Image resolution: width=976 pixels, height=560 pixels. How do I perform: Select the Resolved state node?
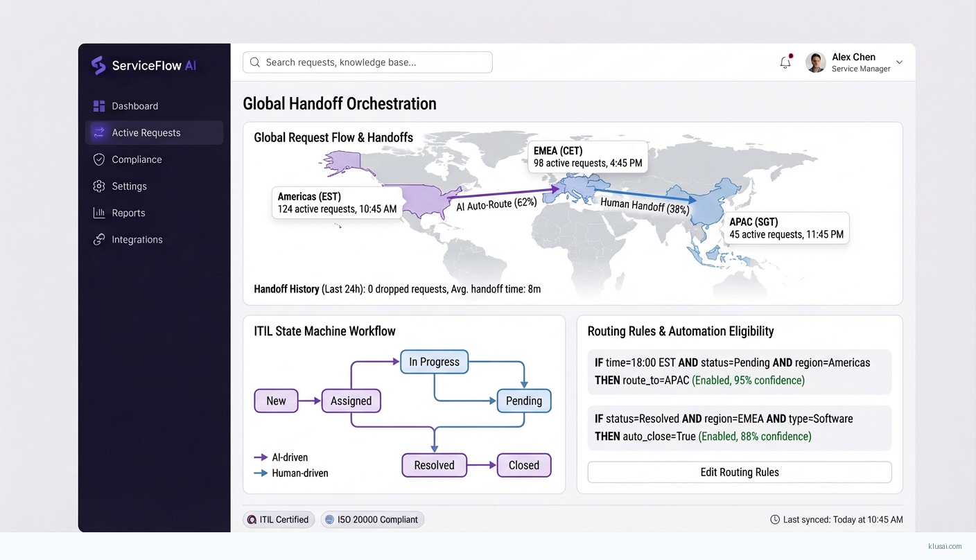(434, 465)
